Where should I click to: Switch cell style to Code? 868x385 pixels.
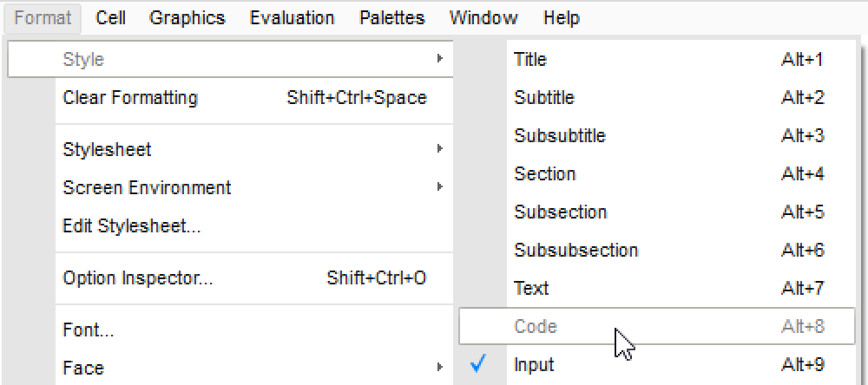(536, 326)
